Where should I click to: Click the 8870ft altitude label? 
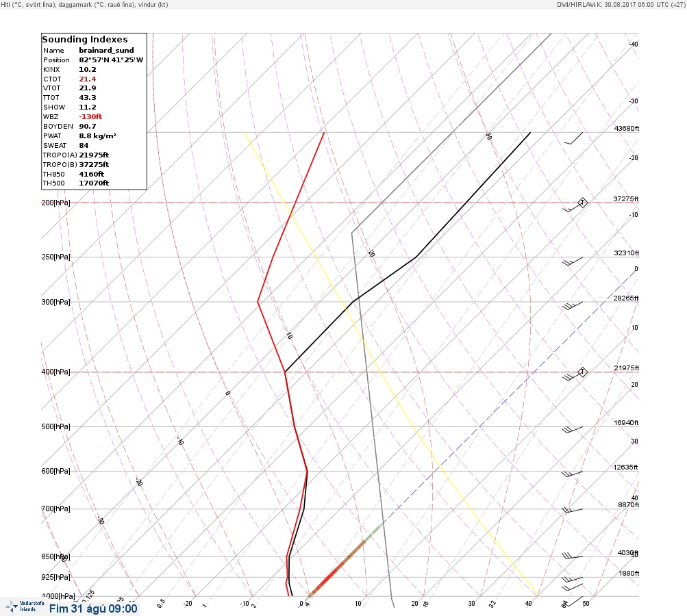pos(628,505)
